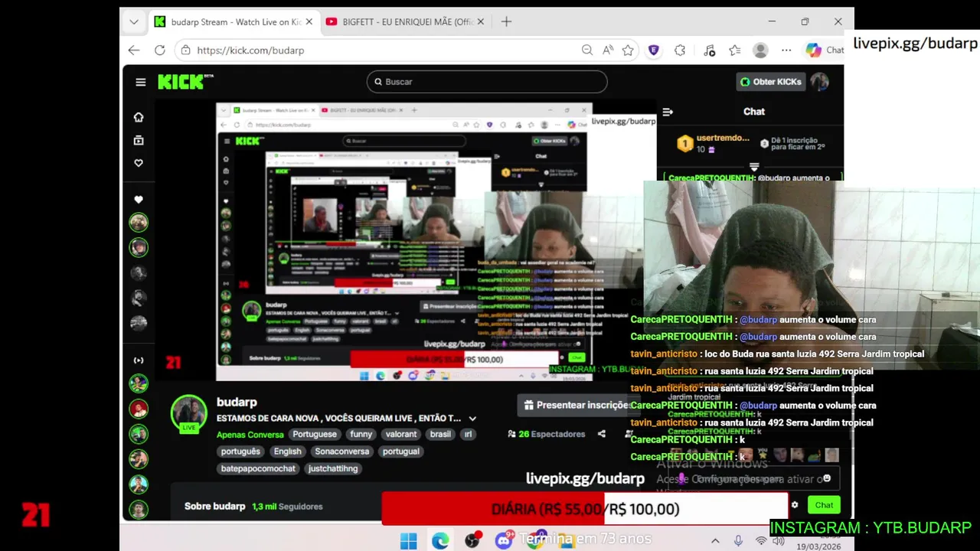Open the Kick sidebar hamburger menu

[141, 82]
